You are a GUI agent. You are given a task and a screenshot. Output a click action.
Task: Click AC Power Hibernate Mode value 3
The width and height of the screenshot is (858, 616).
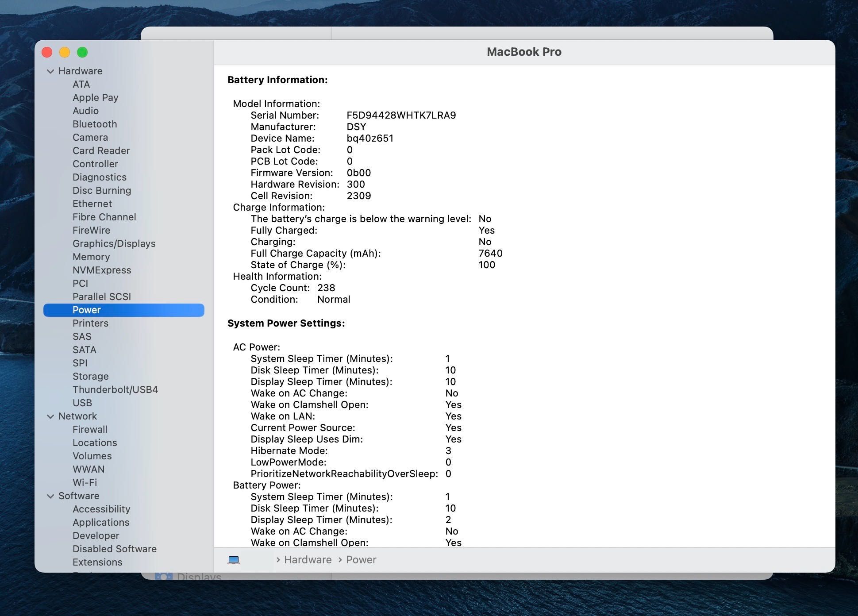coord(448,451)
